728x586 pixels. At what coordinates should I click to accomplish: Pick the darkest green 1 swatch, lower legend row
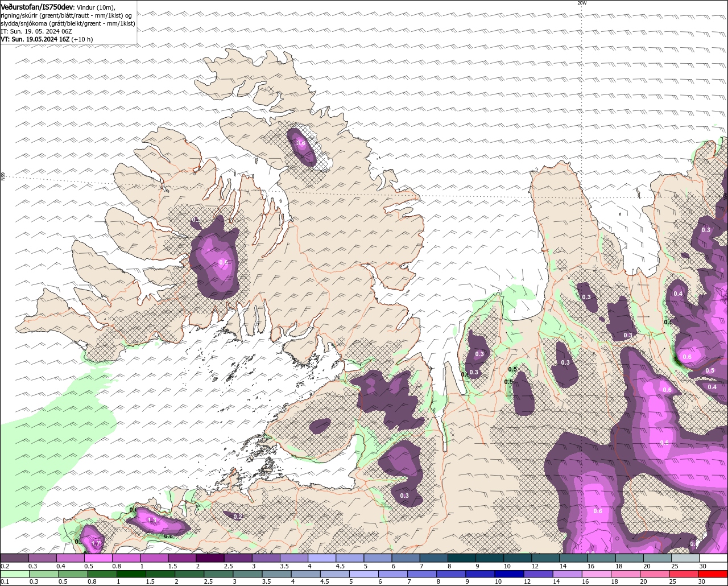[131, 573]
